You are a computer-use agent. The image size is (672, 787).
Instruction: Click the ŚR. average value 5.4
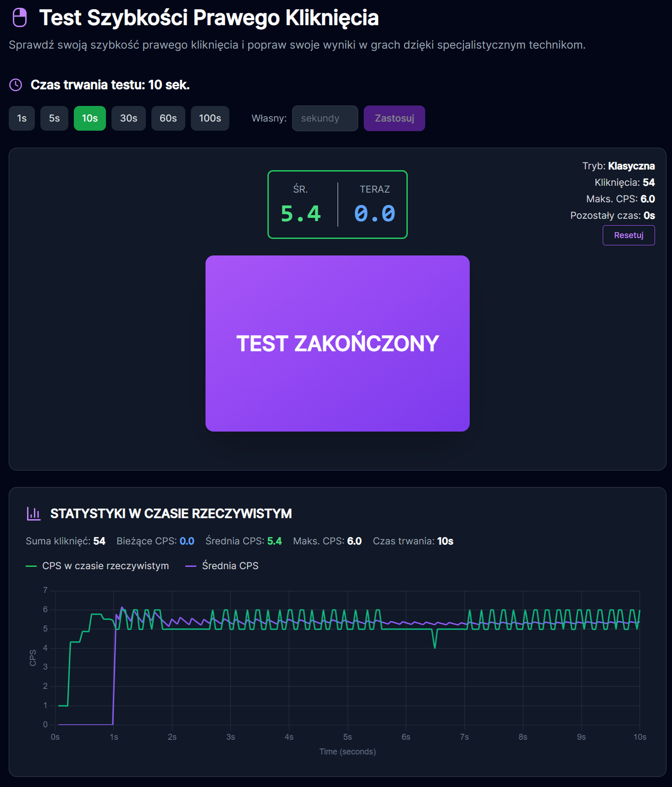pos(300,214)
